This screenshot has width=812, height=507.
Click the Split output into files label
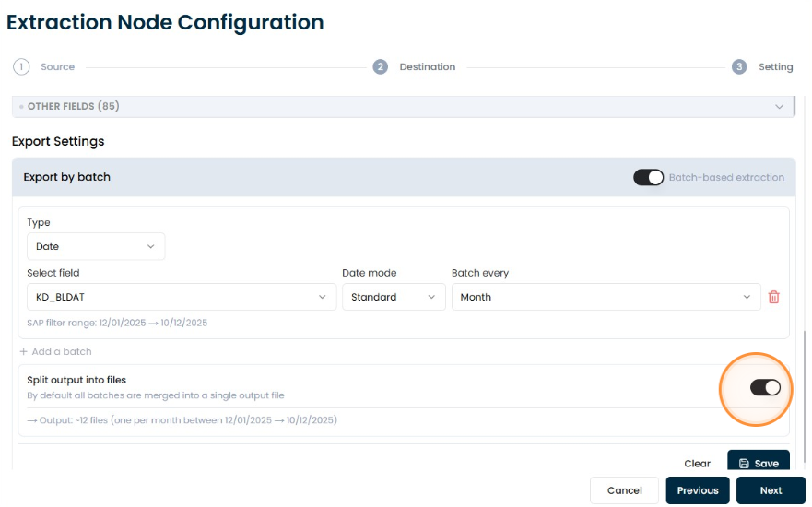(76, 380)
